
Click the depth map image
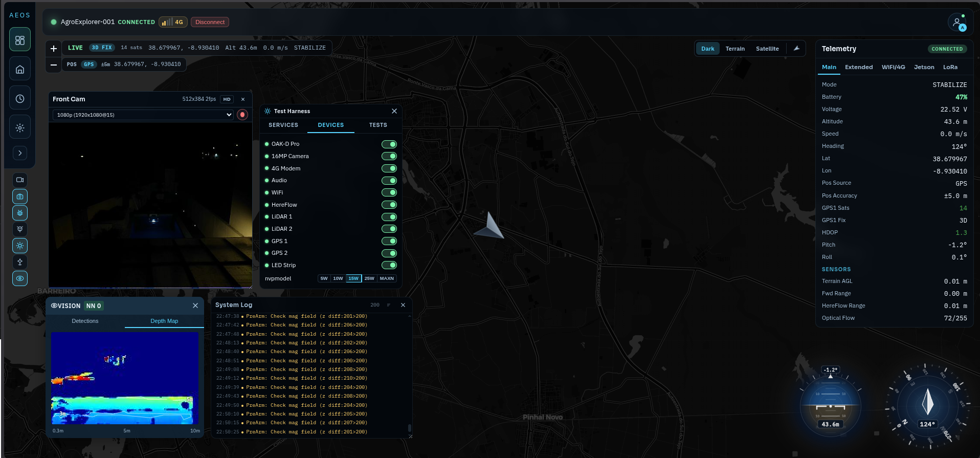pos(125,378)
